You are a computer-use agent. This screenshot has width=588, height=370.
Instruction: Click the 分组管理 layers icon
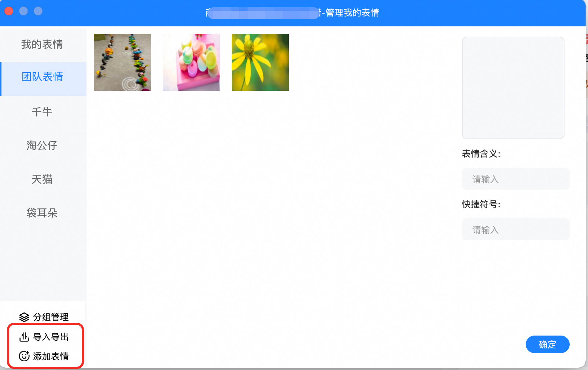tap(24, 317)
